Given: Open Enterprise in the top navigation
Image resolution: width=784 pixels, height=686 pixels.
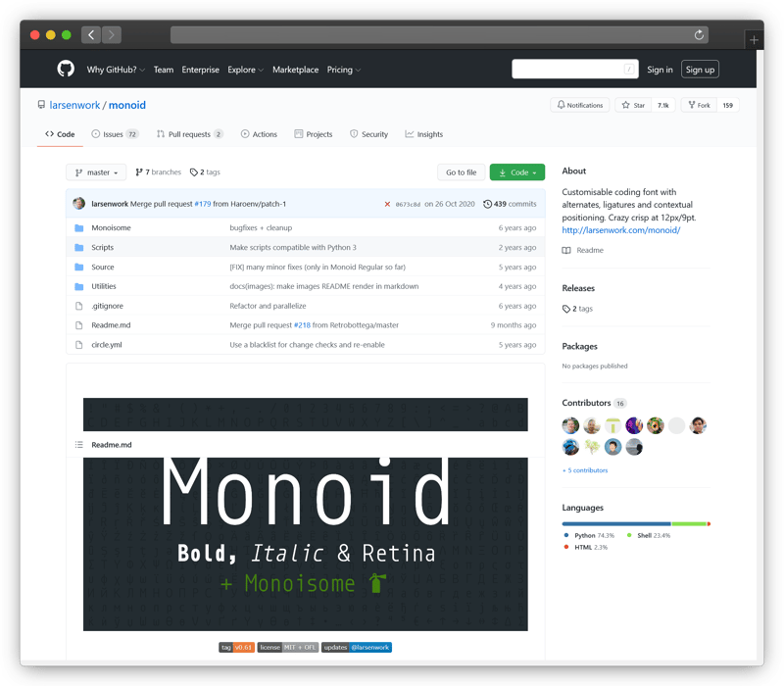Looking at the screenshot, I should (201, 70).
